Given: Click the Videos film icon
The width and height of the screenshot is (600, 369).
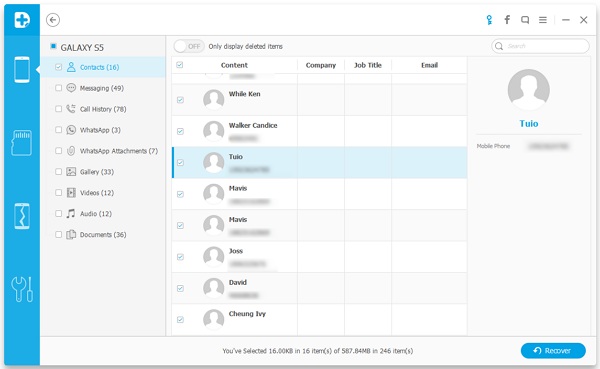Looking at the screenshot, I should tap(71, 193).
